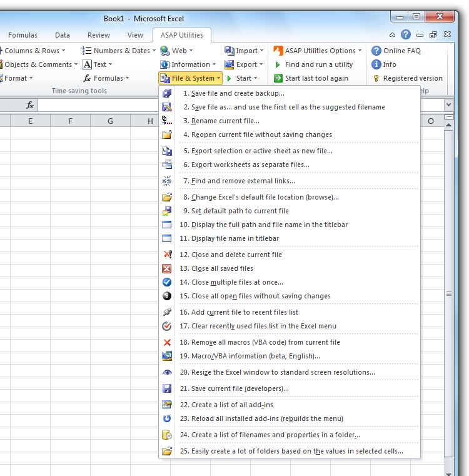Expand the Web dropdown menu

[176, 51]
